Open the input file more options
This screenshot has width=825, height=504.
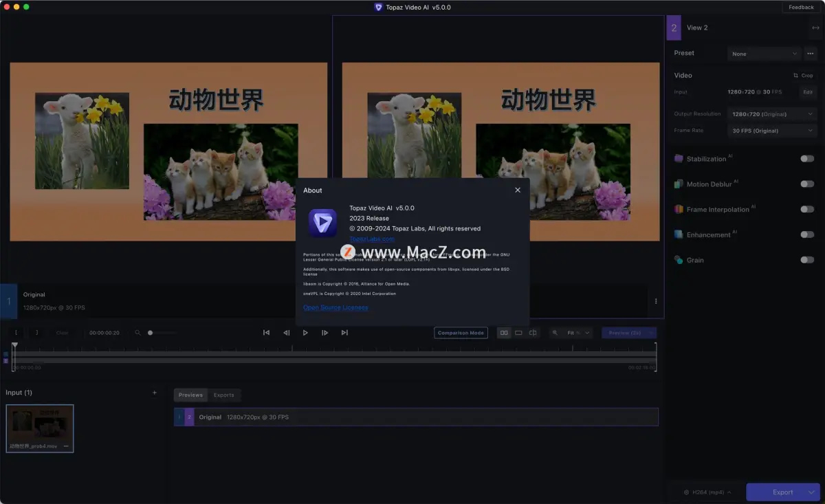(x=66, y=446)
